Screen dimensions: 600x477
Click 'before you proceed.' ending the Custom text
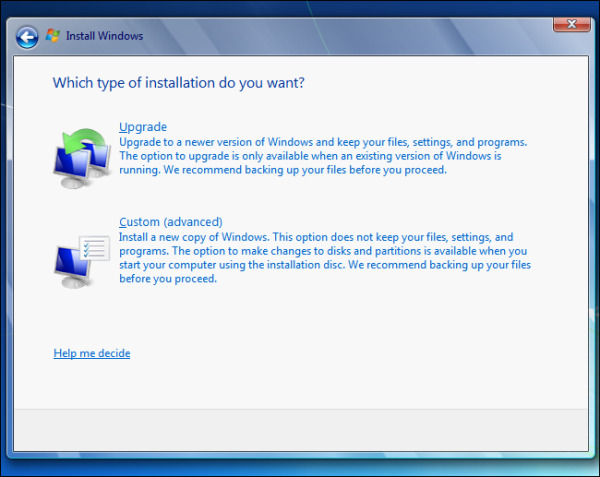point(168,279)
